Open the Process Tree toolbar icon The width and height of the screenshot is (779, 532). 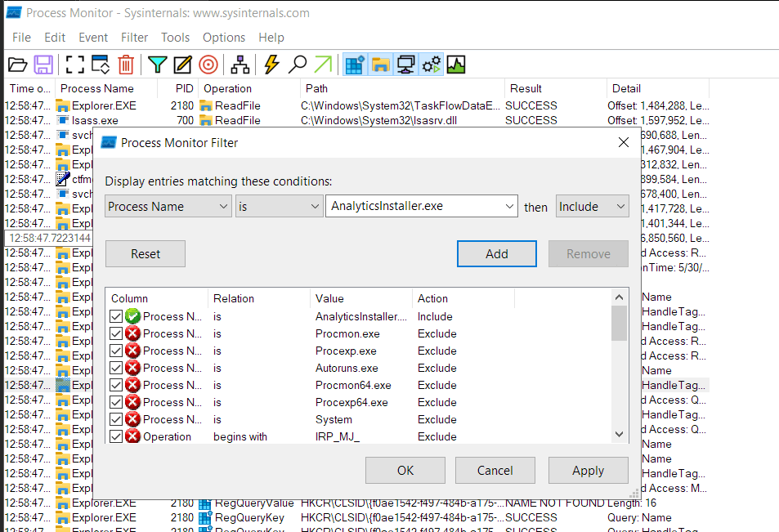click(240, 65)
